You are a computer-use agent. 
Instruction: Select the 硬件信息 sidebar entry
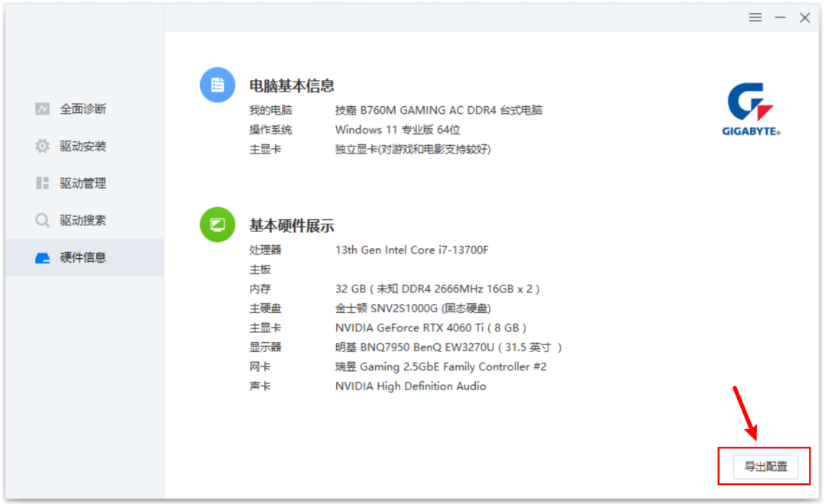point(84,257)
